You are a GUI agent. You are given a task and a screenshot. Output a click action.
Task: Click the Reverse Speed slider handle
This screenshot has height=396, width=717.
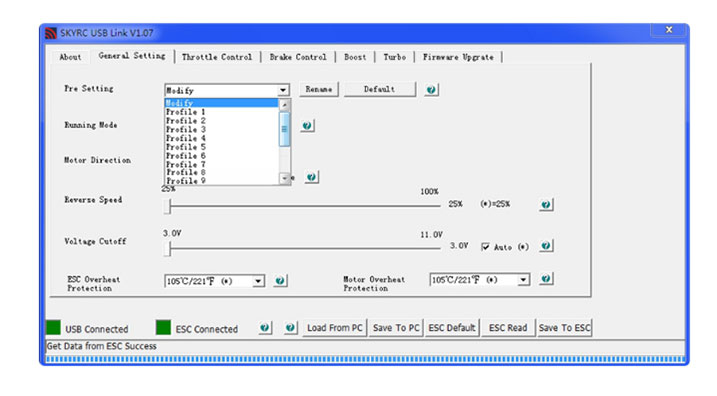click(x=168, y=206)
